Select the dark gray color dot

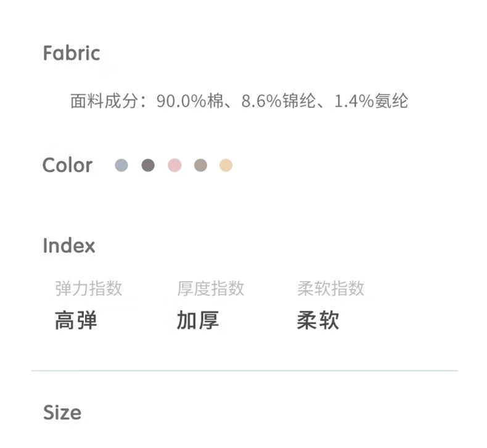coord(148,165)
